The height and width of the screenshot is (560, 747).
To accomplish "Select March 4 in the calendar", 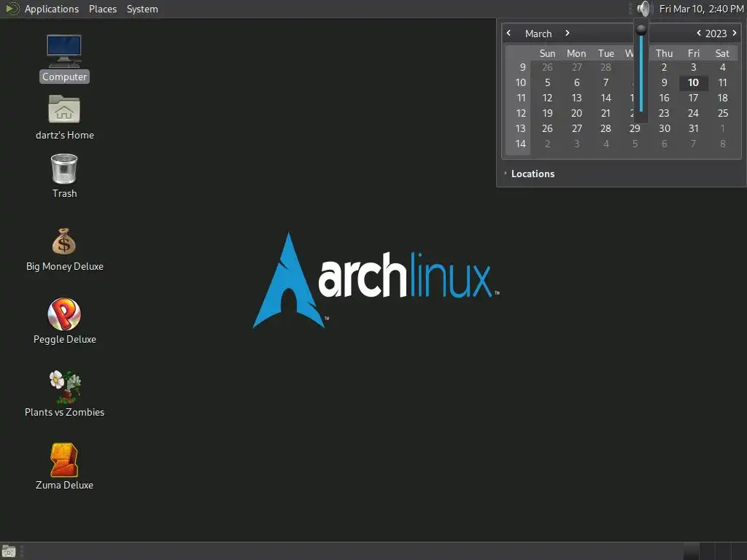I will (x=723, y=67).
